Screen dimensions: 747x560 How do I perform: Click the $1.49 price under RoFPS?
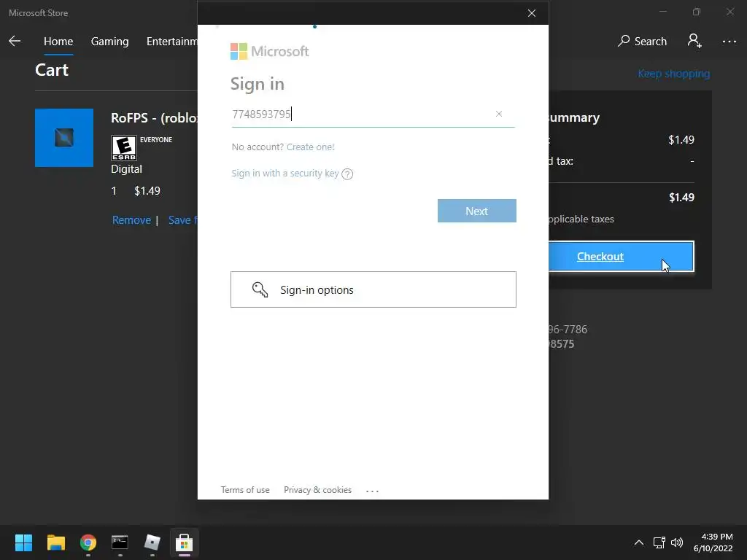(147, 191)
